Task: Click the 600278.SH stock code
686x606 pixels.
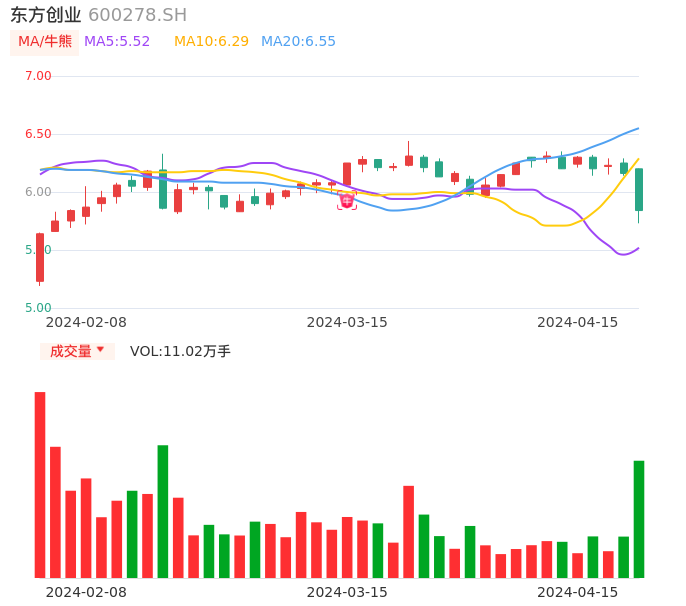Action: [x=137, y=15]
